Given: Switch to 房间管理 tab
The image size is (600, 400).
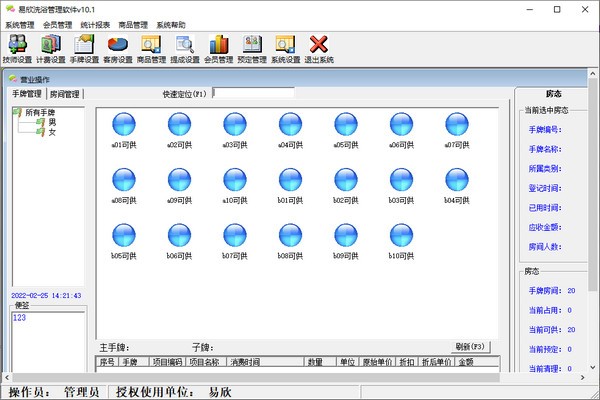Looking at the screenshot, I should (x=65, y=94).
